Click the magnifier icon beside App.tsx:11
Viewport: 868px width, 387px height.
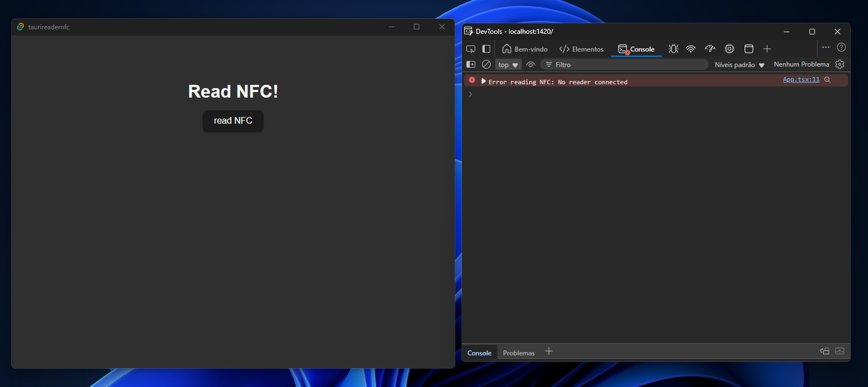coord(828,80)
